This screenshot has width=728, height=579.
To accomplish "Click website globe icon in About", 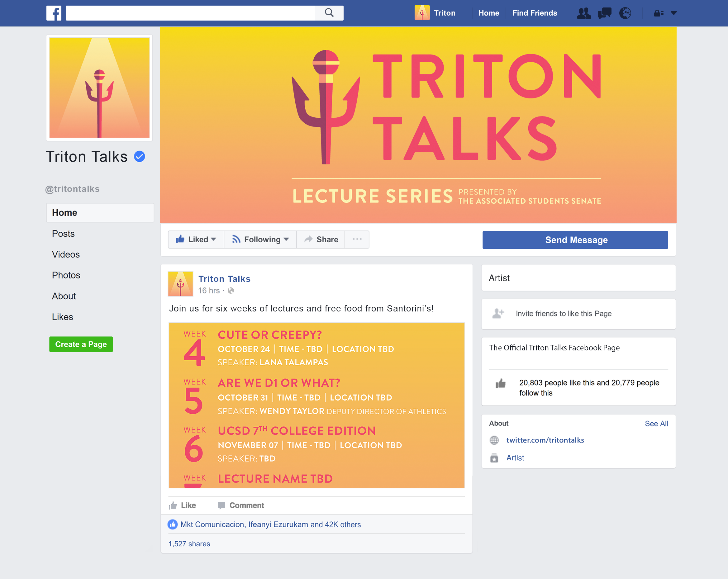I will 494,440.
